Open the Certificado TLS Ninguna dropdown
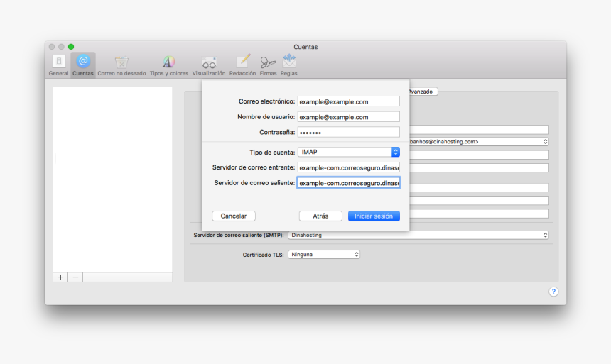The image size is (611, 364). 324,255
